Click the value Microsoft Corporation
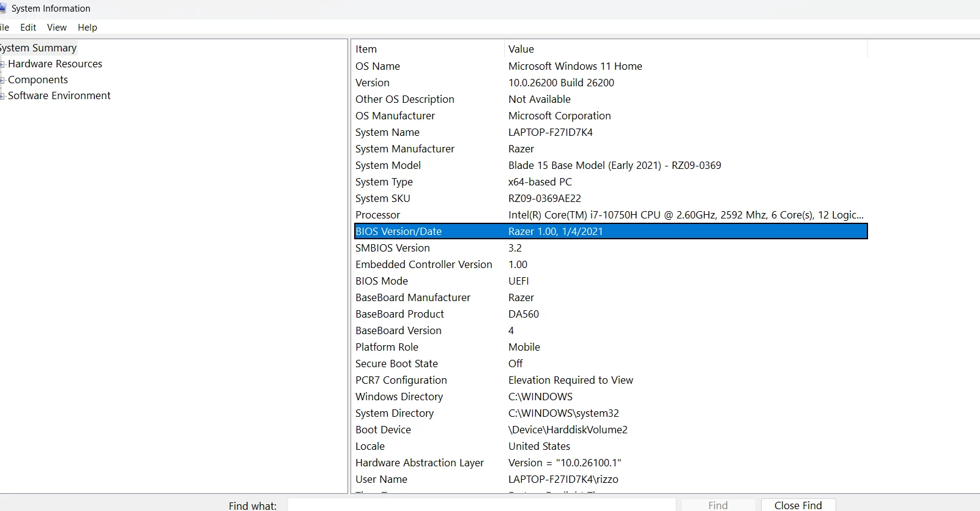Viewport: 980px width, 511px height. [x=559, y=116]
